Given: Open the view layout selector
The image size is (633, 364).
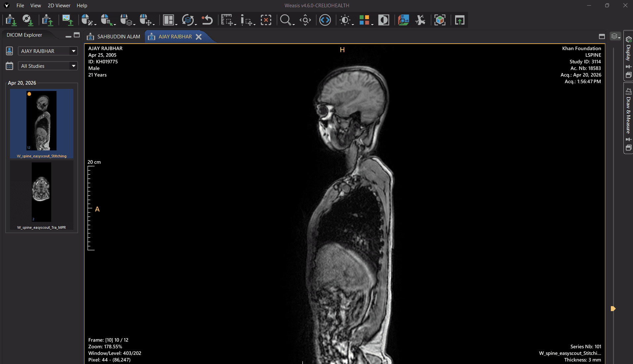Looking at the screenshot, I should coord(170,20).
